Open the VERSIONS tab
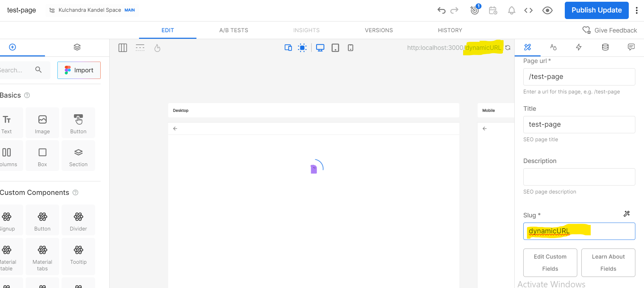This screenshot has height=288, width=644. pyautogui.click(x=379, y=30)
